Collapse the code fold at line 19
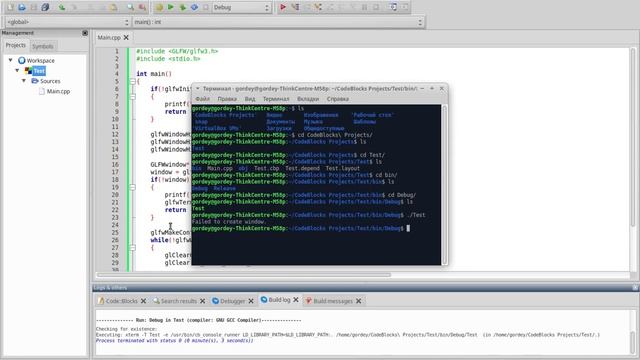640x360 pixels. [133, 187]
